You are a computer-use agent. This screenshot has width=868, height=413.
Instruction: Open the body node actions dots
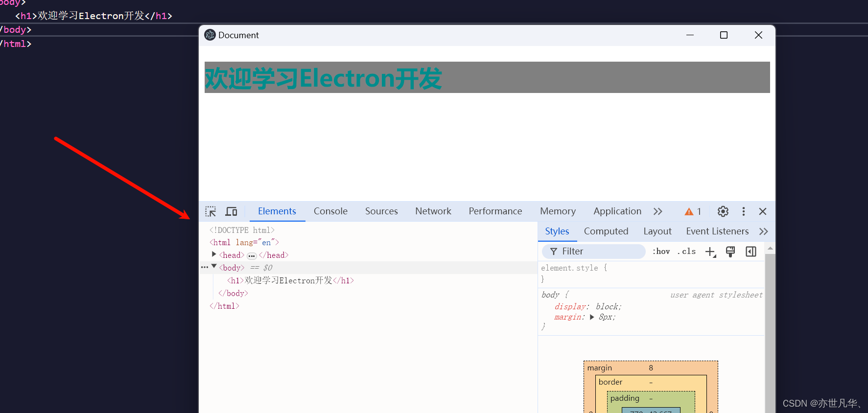click(x=205, y=267)
